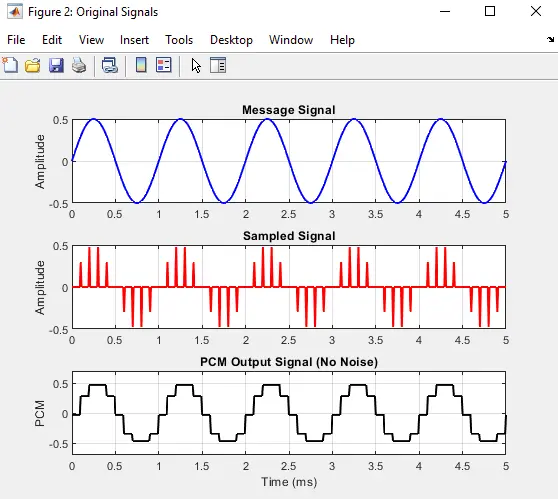
Task: Click the New Figure toolbar icon
Action: (10, 65)
